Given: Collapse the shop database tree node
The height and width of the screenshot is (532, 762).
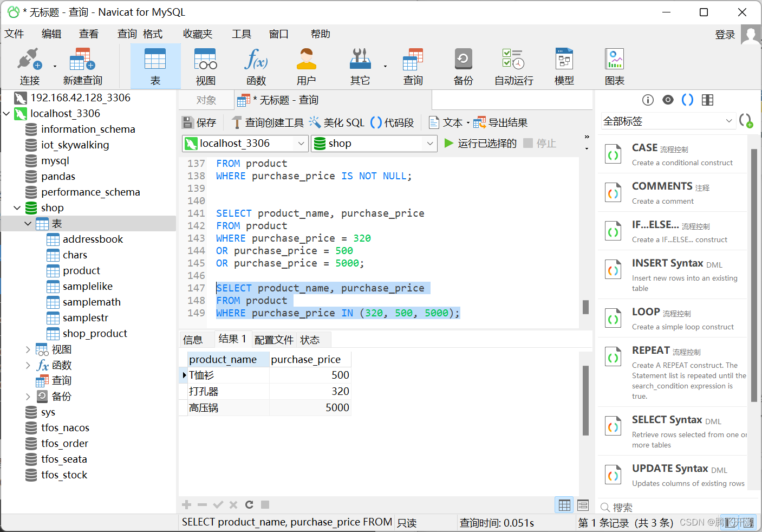Looking at the screenshot, I should pyautogui.click(x=17, y=208).
